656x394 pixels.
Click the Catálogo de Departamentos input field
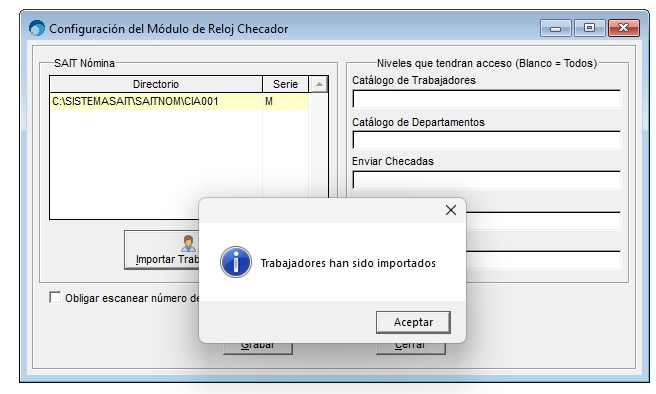[x=487, y=140]
